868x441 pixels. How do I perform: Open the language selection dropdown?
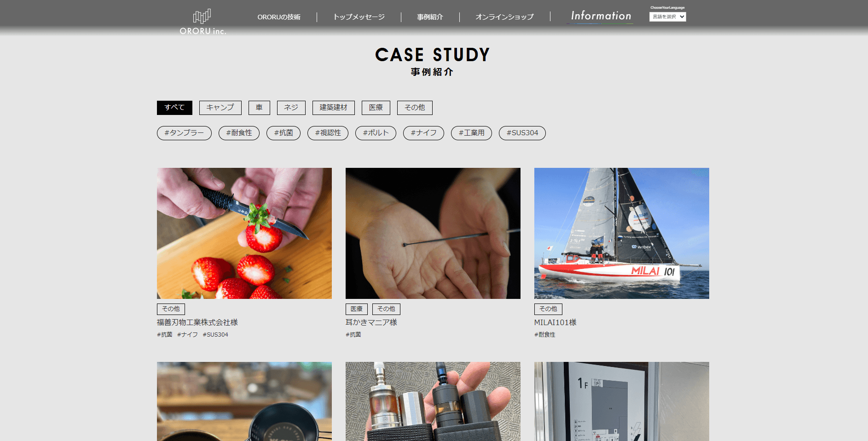(667, 17)
